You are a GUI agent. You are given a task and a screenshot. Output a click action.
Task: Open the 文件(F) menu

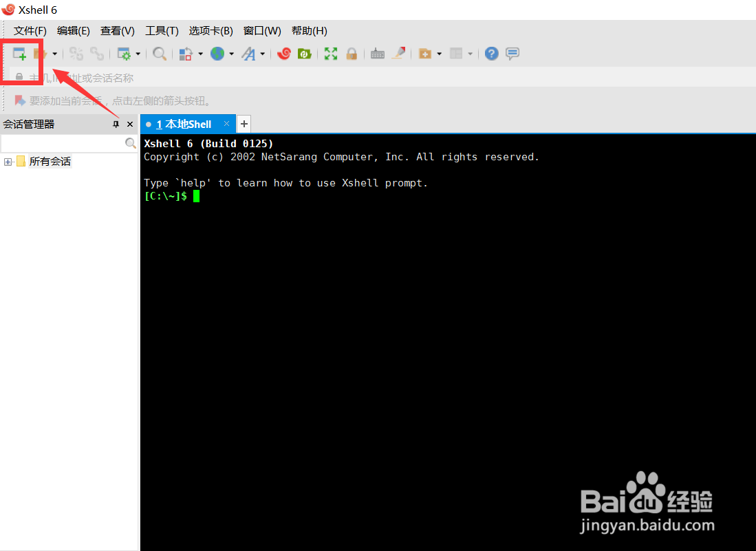click(30, 31)
